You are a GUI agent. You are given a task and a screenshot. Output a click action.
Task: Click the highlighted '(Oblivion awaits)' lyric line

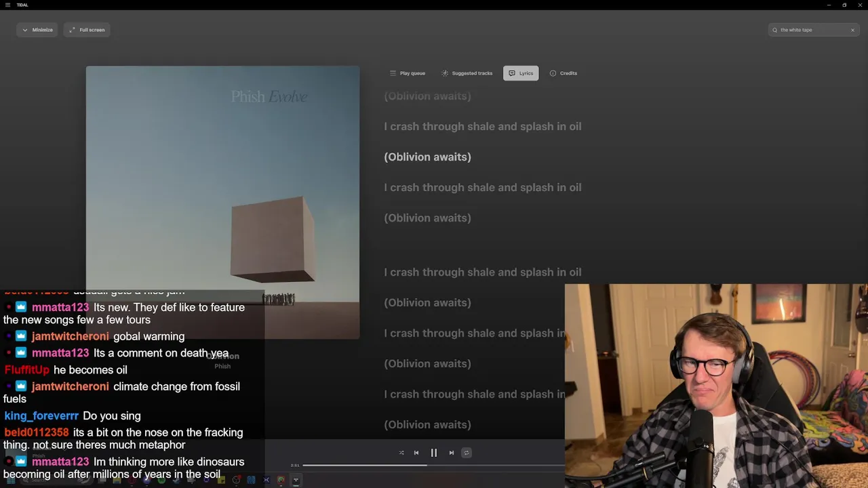[427, 157]
